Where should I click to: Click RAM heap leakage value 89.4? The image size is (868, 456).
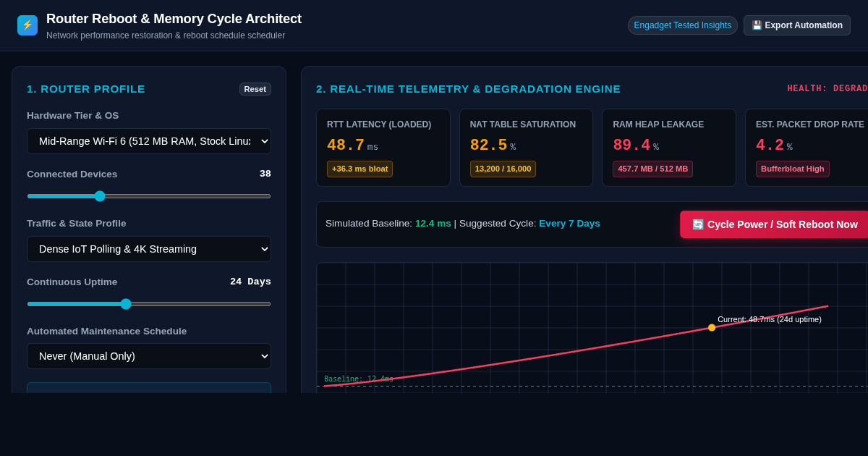631,145
